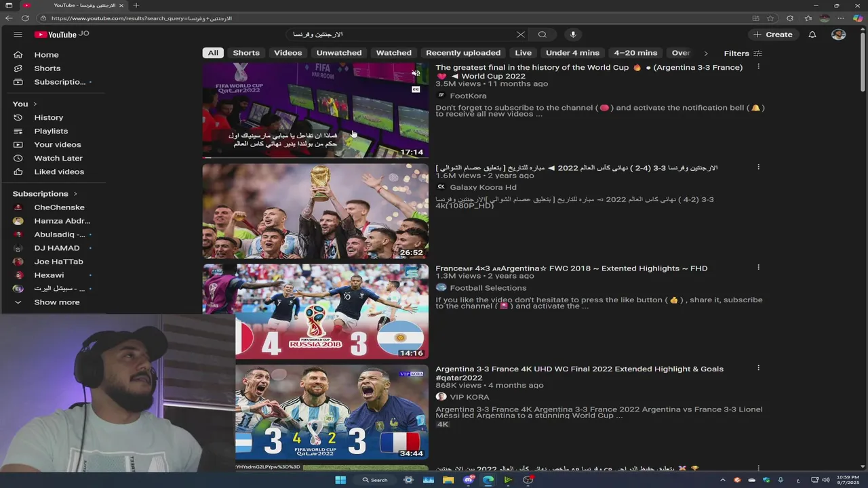Open the account avatar menu
This screenshot has width=868, height=488.
click(x=839, y=35)
